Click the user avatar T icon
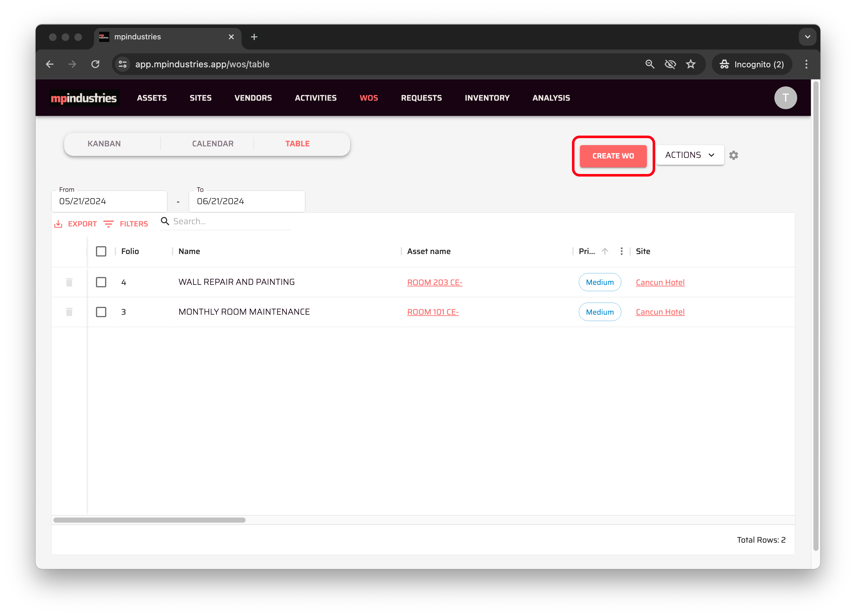Image resolution: width=856 pixels, height=616 pixels. (x=785, y=98)
